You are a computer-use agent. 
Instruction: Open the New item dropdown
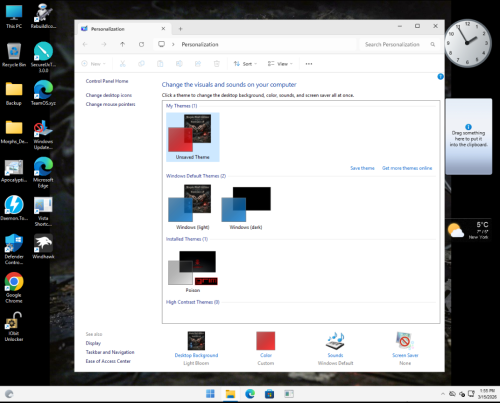[93, 64]
